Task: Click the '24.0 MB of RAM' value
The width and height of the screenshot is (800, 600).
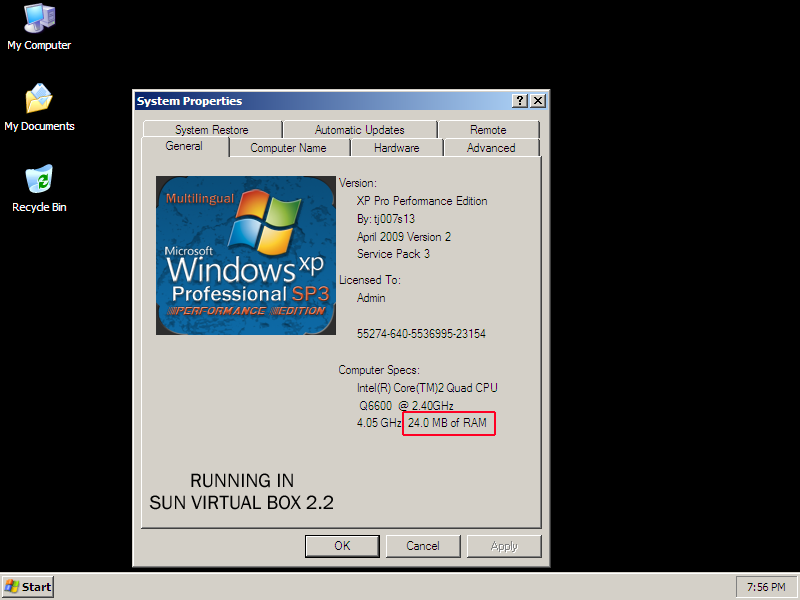Action: 447,423
